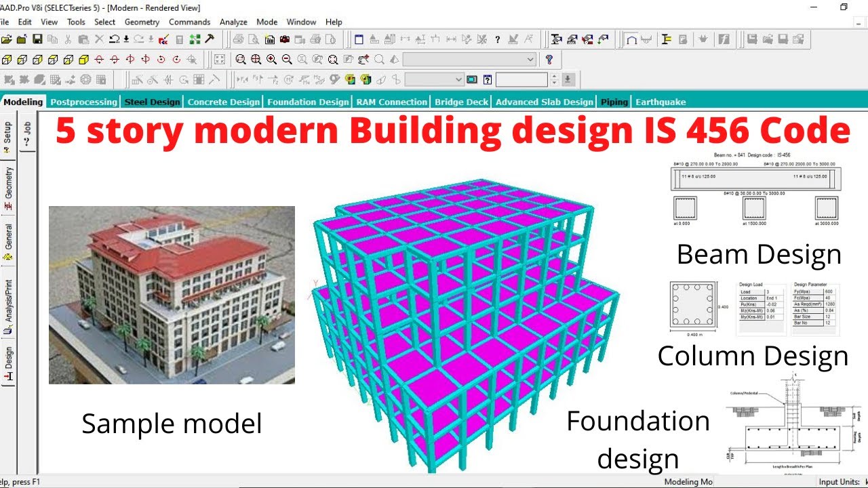Click the hammer tool icon
This screenshot has width=868, height=488.
(x=209, y=39)
